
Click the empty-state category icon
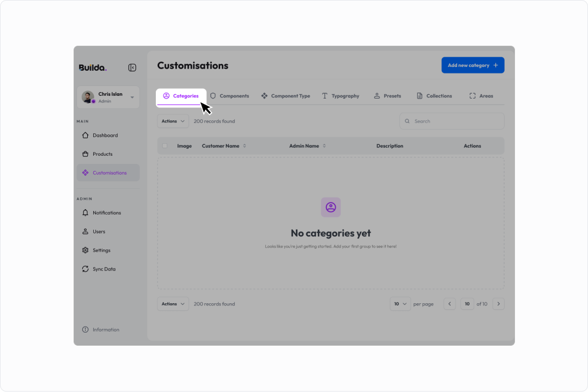tap(331, 207)
